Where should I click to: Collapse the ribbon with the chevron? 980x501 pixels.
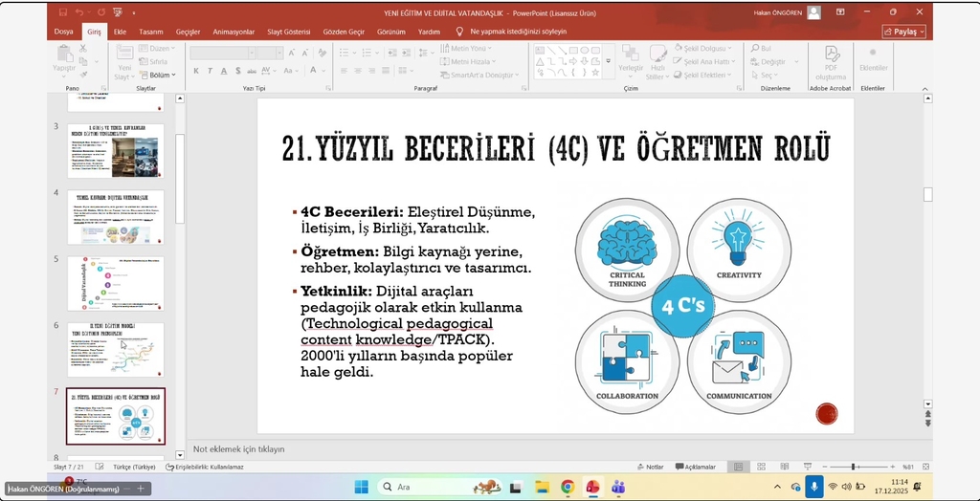coord(924,88)
